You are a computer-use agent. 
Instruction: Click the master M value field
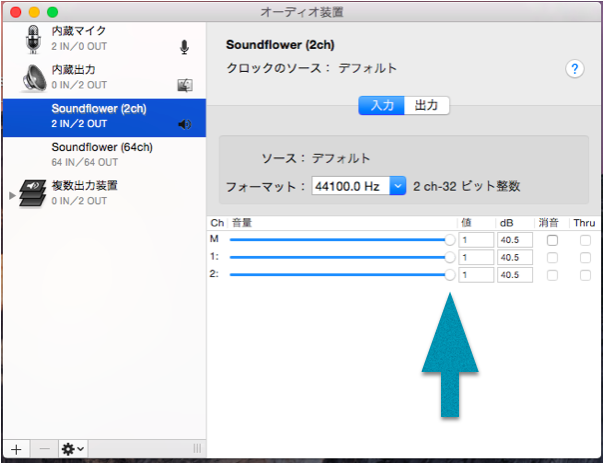(x=476, y=240)
